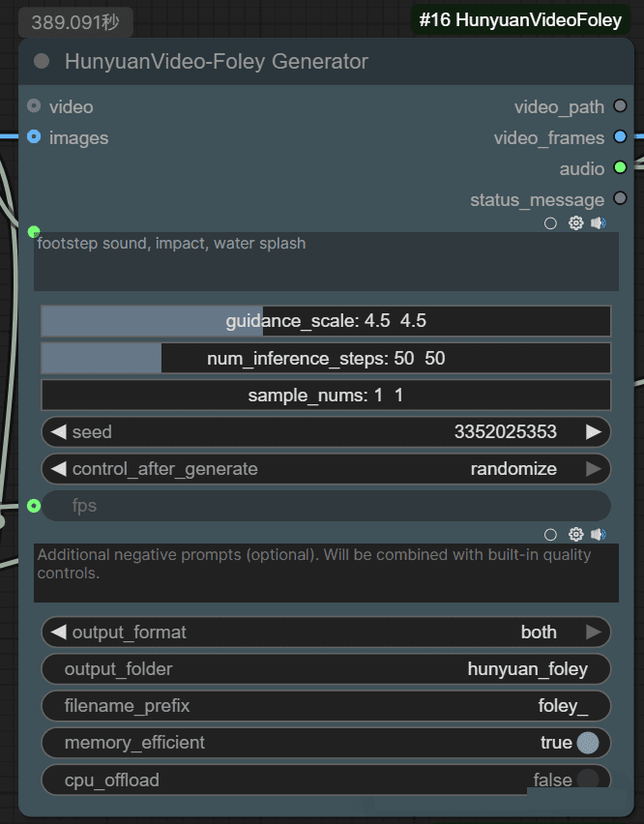The height and width of the screenshot is (824, 644).
Task: Click the seed value 3352025353
Action: pyautogui.click(x=506, y=432)
